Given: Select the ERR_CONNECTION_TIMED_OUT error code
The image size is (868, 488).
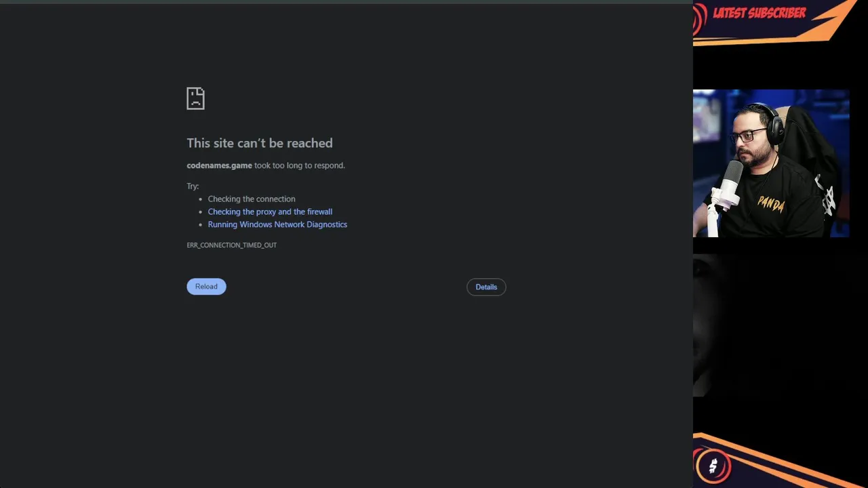Looking at the screenshot, I should point(231,245).
